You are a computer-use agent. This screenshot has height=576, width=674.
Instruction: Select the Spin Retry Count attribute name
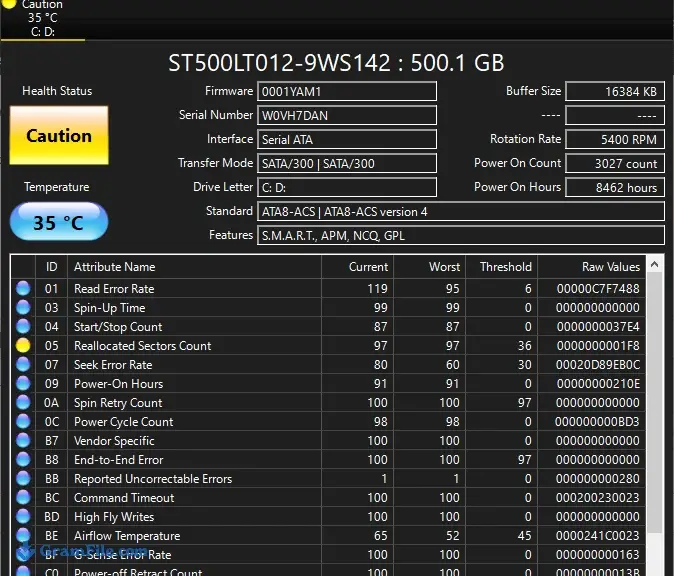pyautogui.click(x=118, y=403)
